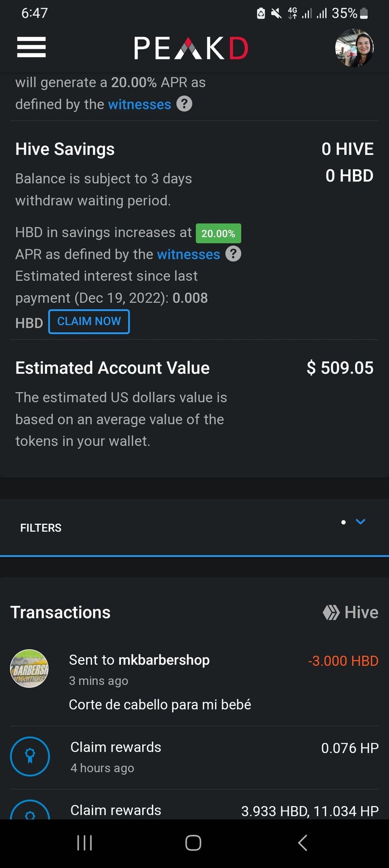Screen dimensions: 389x868
Task: Open the mkbarbershop avatar
Action: (x=30, y=668)
